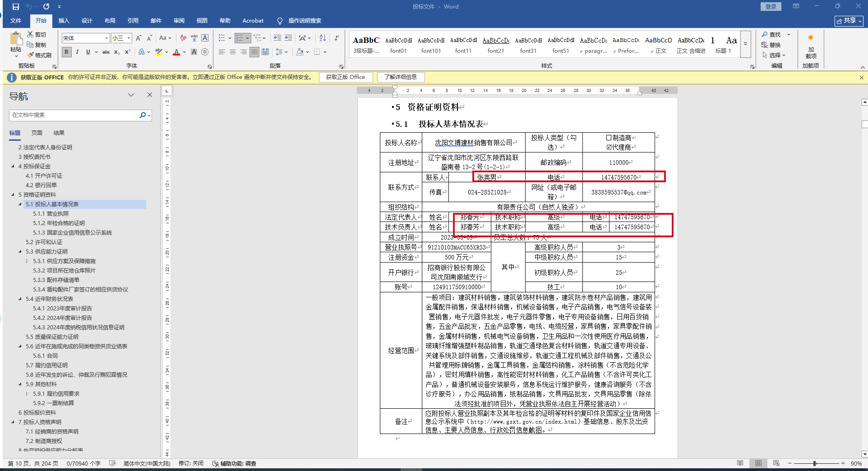This screenshot has height=471, width=868.
Task: Open Replace (替换) dialog
Action: pos(771,45)
